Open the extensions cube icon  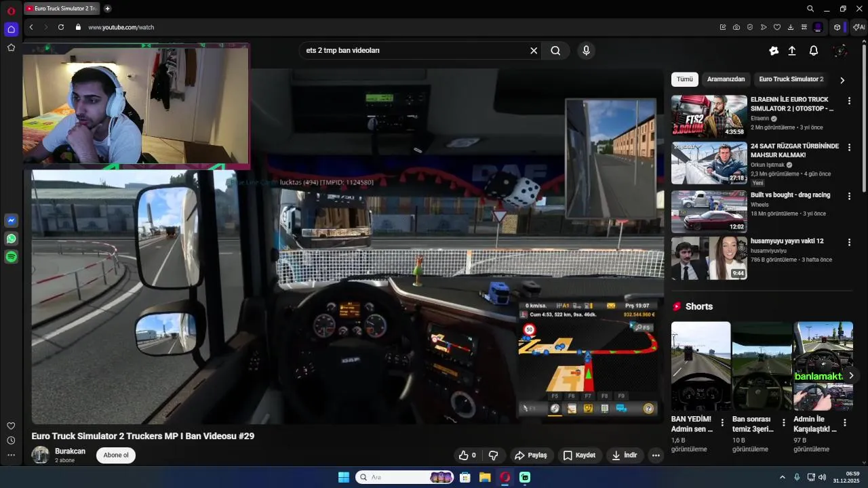coord(837,27)
